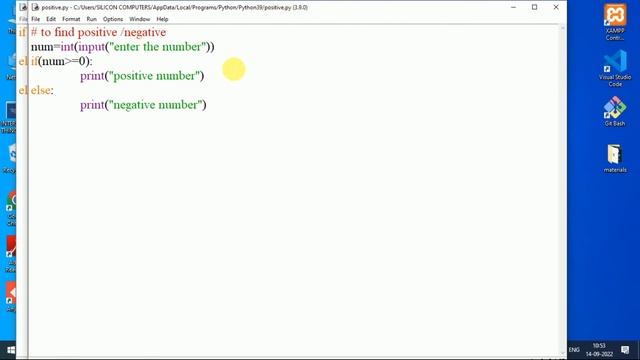This screenshot has height=360, width=640.
Task: Open the Run menu
Action: click(91, 19)
